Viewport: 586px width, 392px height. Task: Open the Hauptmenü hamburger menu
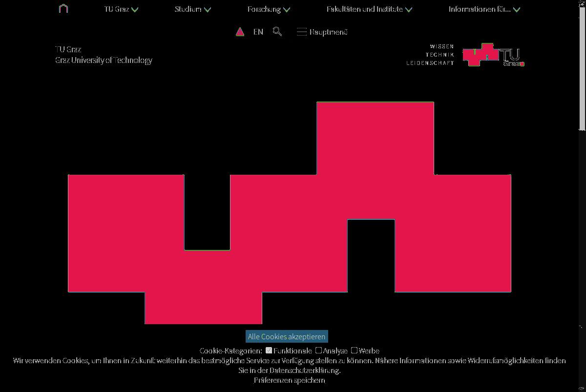point(322,32)
